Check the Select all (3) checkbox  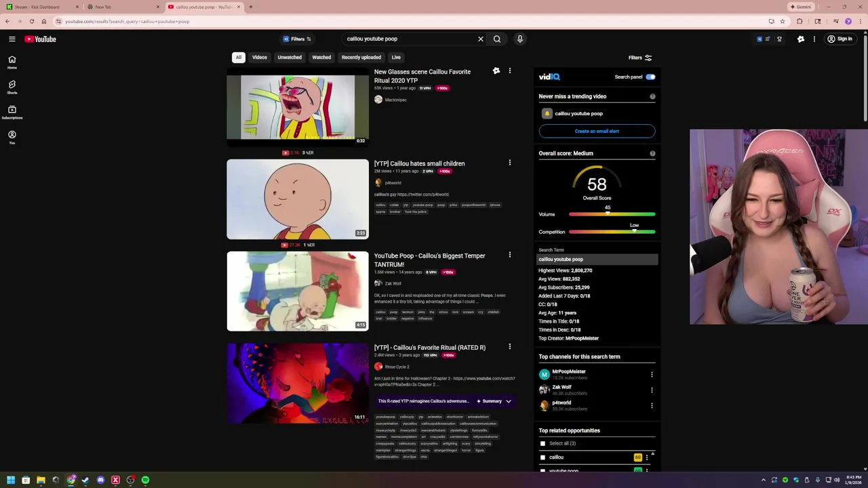coord(542,443)
